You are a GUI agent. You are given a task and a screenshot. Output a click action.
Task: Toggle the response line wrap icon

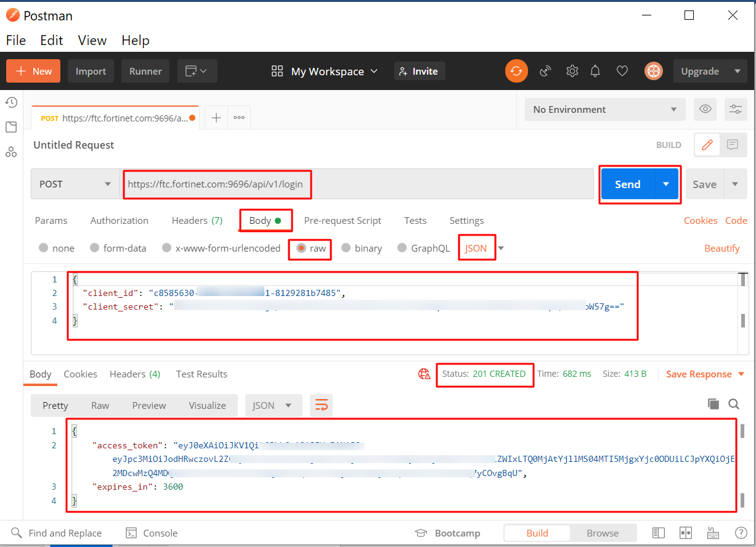point(322,405)
